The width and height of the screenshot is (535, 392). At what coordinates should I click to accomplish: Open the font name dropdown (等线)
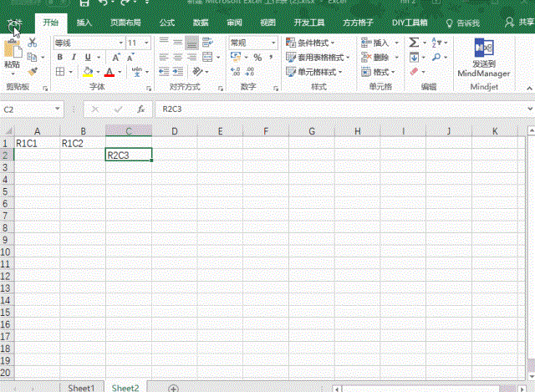88,43
